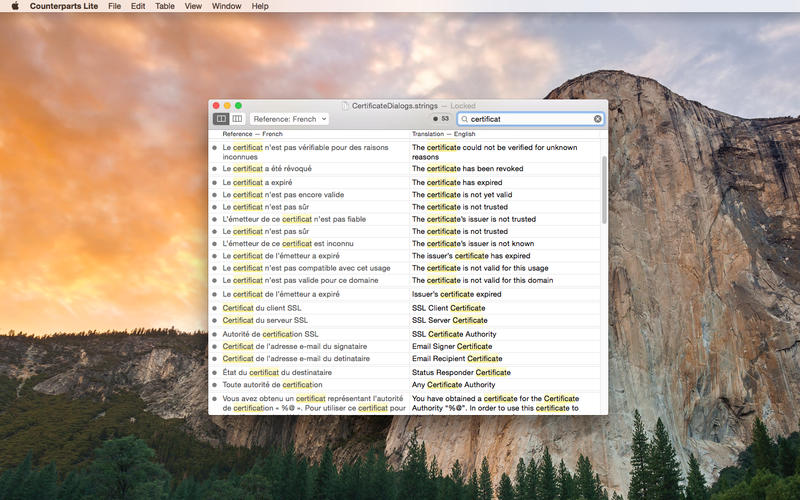Screen dimensions: 800x500
Task: Click the CertificateDialogs.strings document icon
Action: [345, 105]
